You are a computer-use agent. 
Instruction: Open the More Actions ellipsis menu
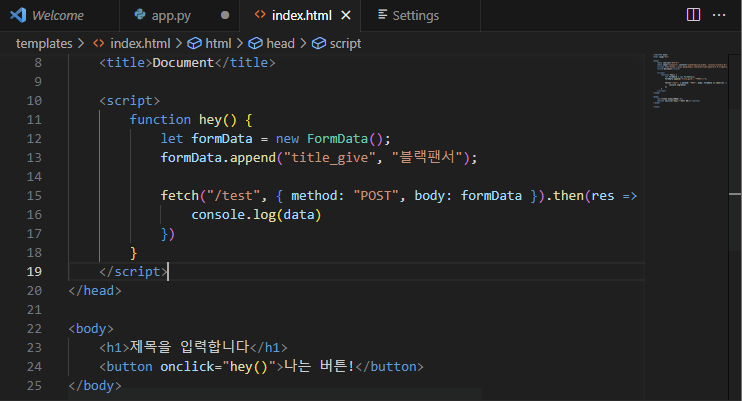[719, 15]
